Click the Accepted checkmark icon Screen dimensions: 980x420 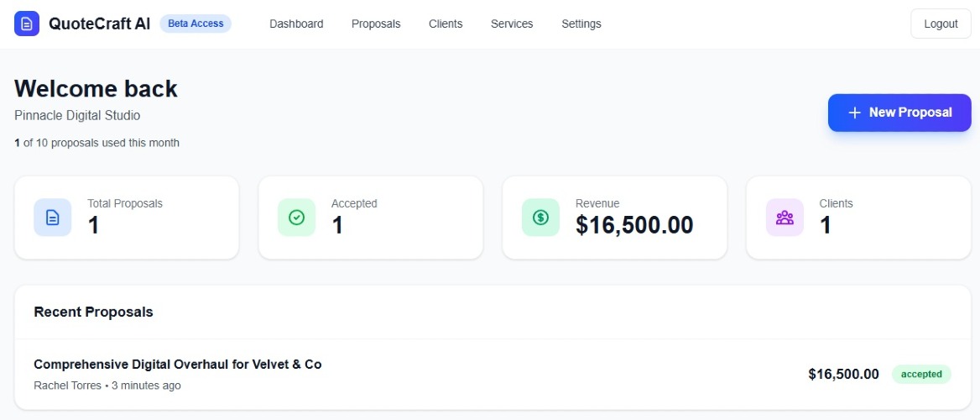click(296, 218)
